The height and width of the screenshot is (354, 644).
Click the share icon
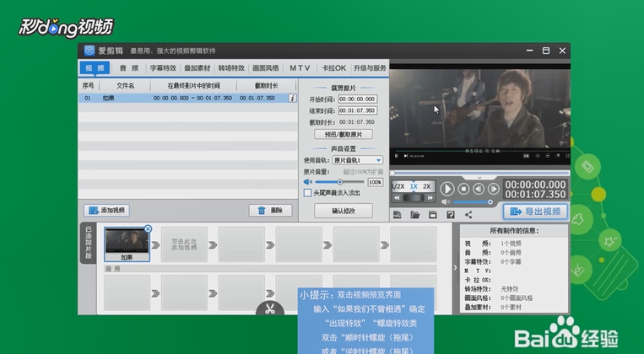[468, 215]
